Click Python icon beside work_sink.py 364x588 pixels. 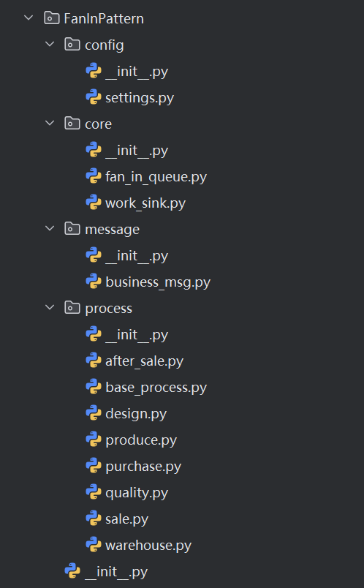[94, 203]
